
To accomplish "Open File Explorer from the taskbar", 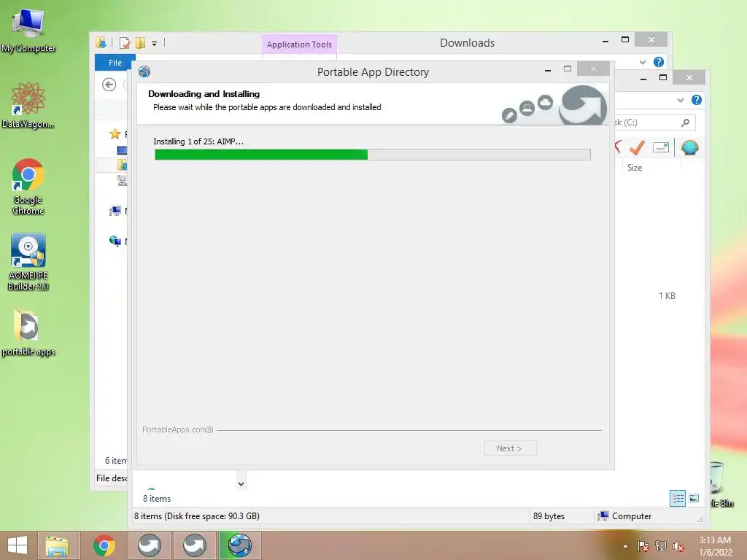I will 57,545.
